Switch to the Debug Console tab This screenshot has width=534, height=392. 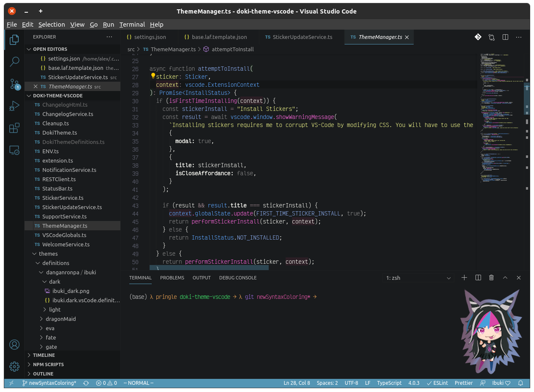tap(238, 278)
